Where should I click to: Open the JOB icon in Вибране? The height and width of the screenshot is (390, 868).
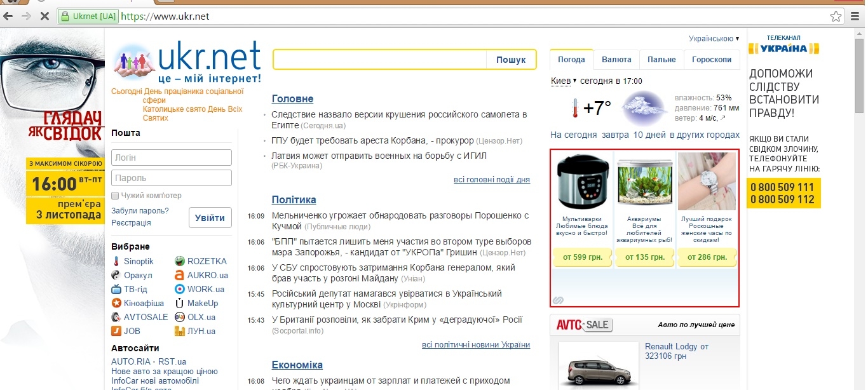[116, 331]
